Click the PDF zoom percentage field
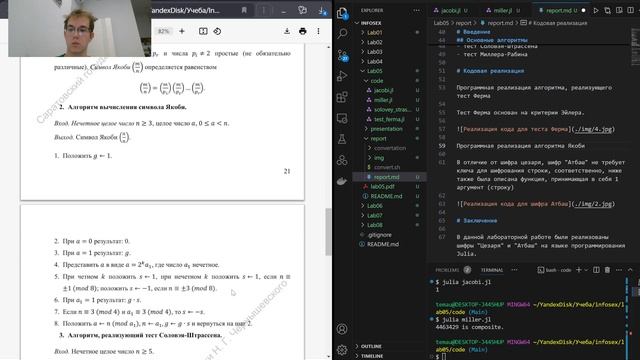 coord(164,31)
